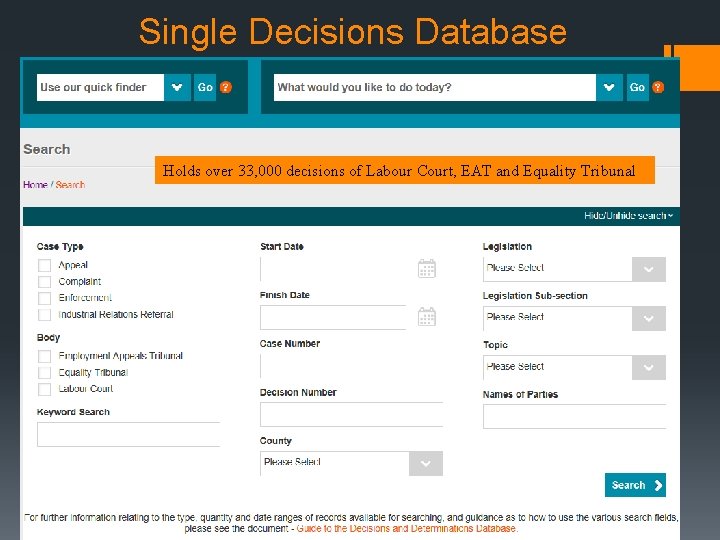Tick the Complaint case type checkbox
This screenshot has width=720, height=540.
click(x=45, y=282)
